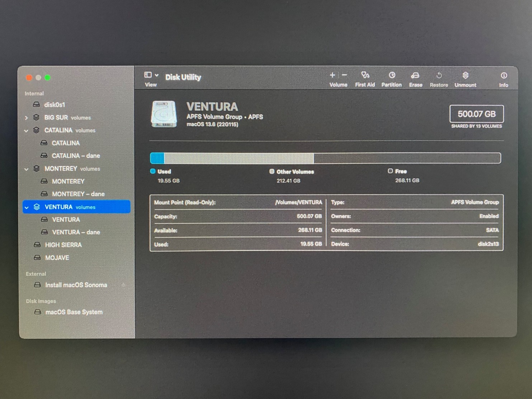Click the Used legend color swatch
Screen dimensions: 532x399
(153, 171)
